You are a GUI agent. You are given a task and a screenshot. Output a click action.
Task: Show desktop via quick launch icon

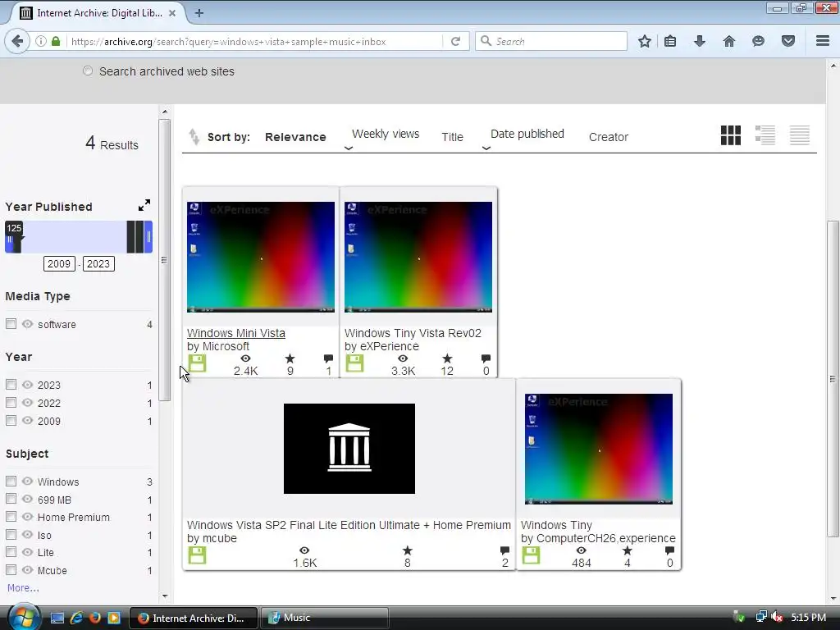[x=57, y=618]
